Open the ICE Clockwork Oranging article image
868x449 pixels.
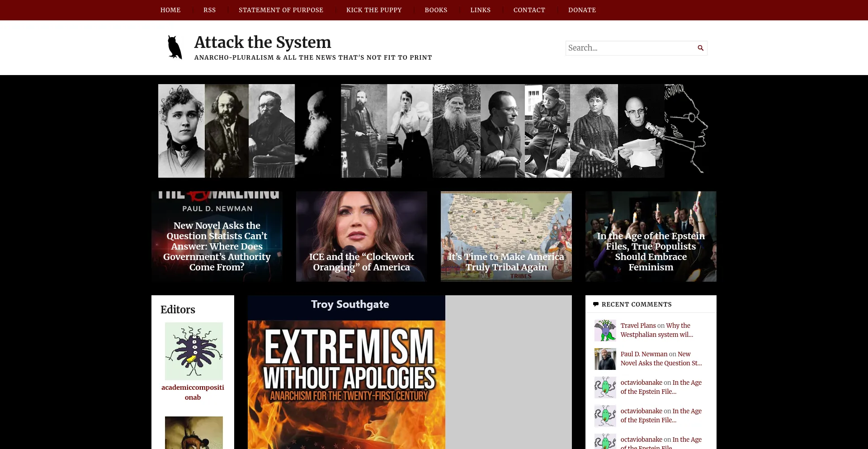tap(361, 236)
